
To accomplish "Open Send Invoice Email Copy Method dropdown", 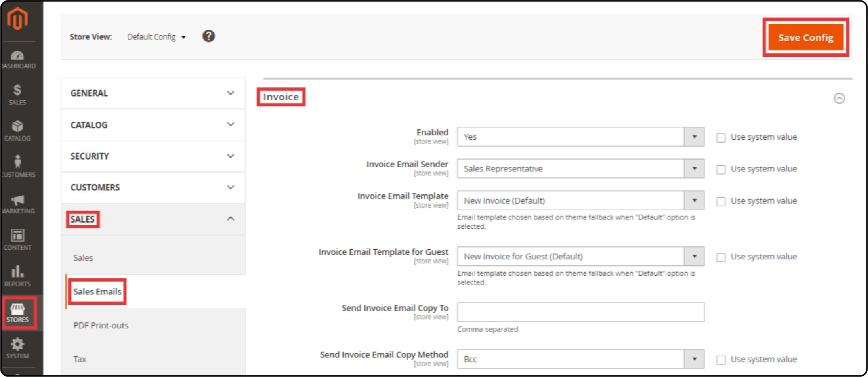I will (x=581, y=359).
